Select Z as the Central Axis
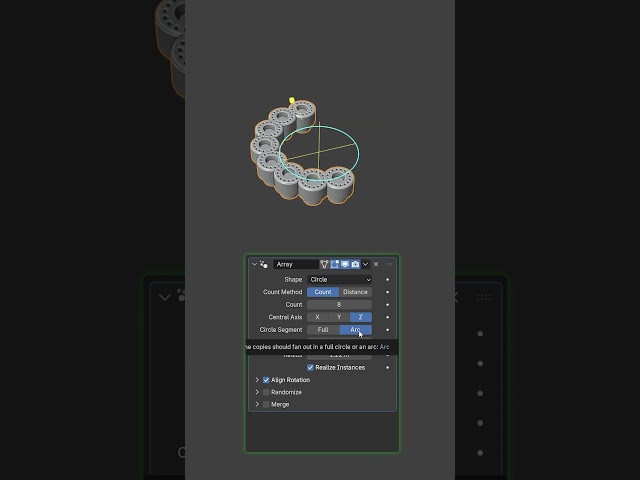The width and height of the screenshot is (640, 480). (x=361, y=317)
